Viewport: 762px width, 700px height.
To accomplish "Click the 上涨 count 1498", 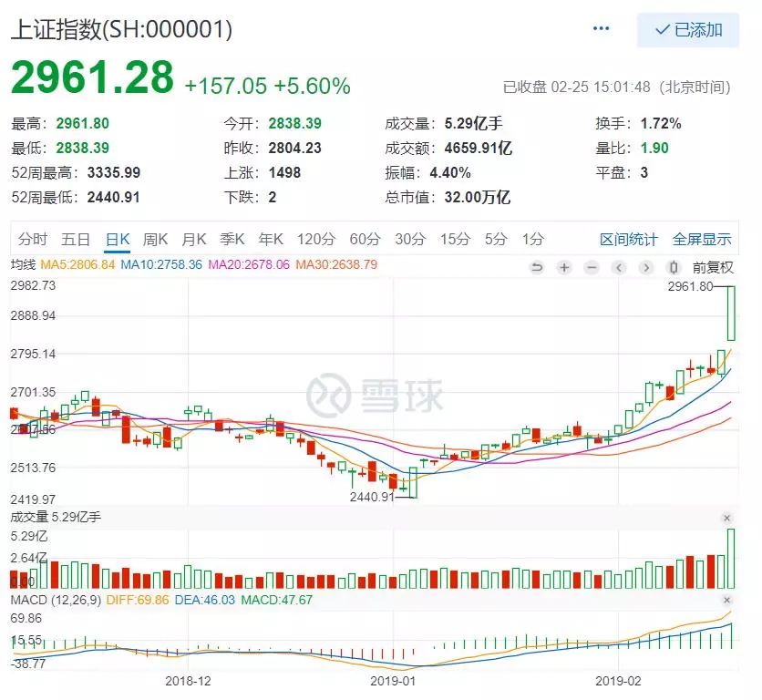I will click(x=284, y=172).
